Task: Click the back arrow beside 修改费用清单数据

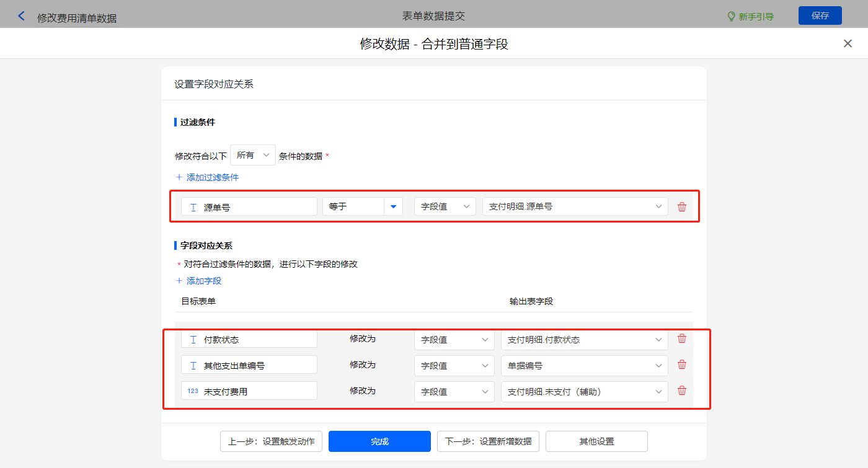Action: tap(22, 16)
